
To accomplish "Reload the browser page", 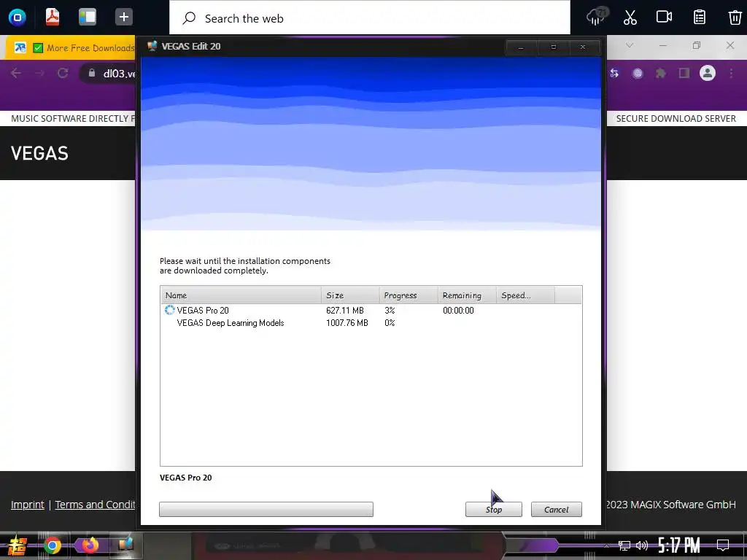I will click(63, 73).
